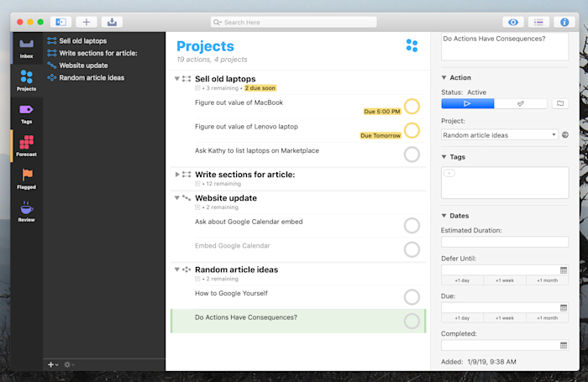Complete 'Figure out value of MacBook' circle
The image size is (588, 382).
(412, 107)
